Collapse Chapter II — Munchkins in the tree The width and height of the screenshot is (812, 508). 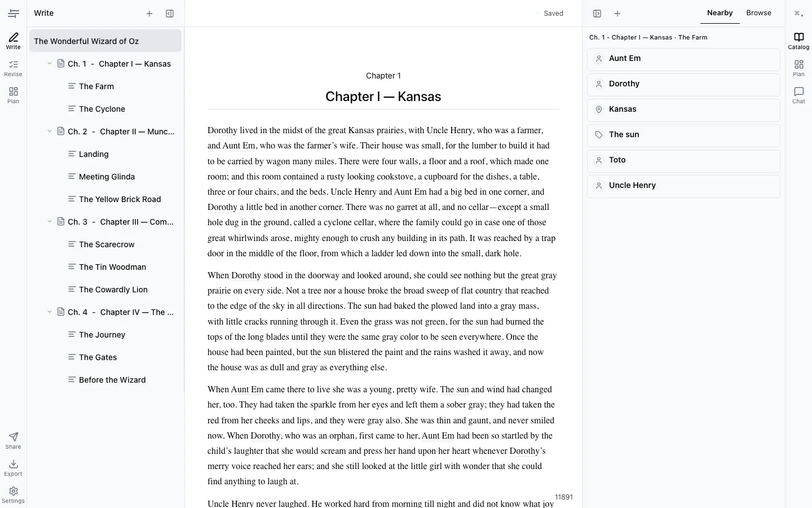pos(49,131)
